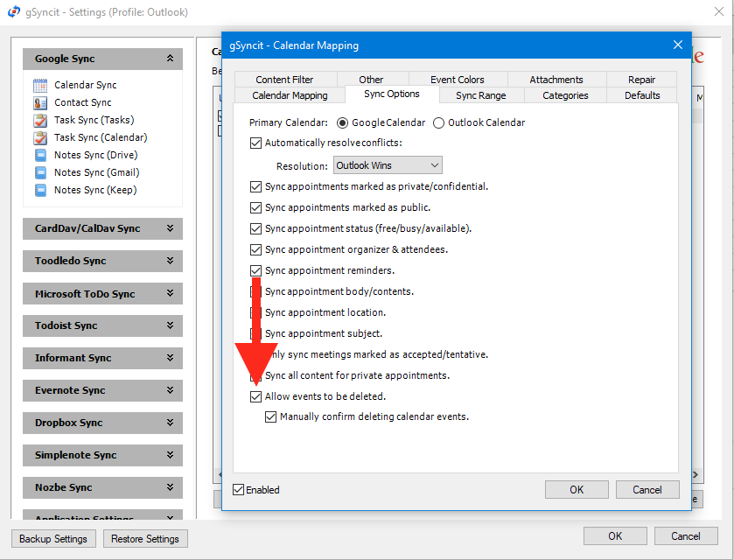Switch to the Content Filter tab
Viewport: 734px width, 560px height.
coord(285,79)
